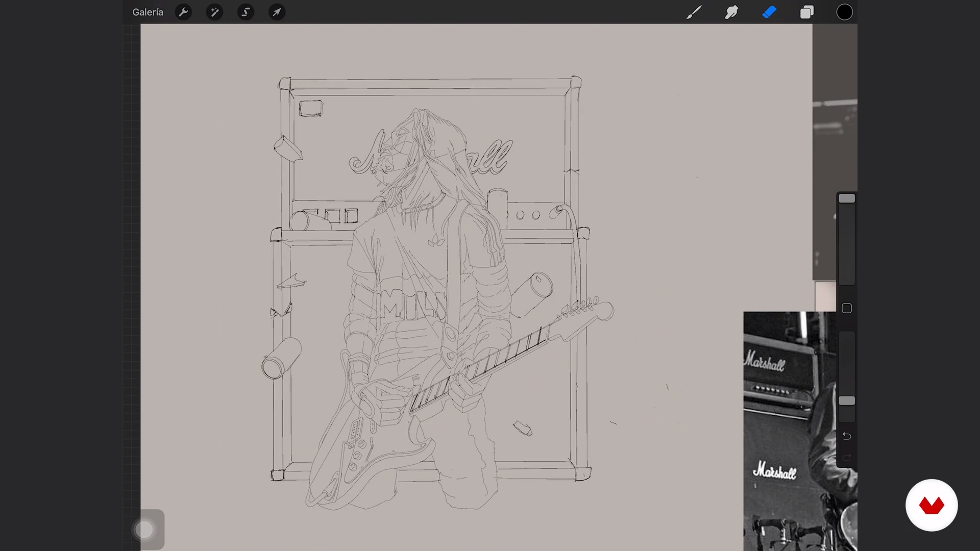
Task: Click the round touch indicator button
Action: tap(144, 530)
